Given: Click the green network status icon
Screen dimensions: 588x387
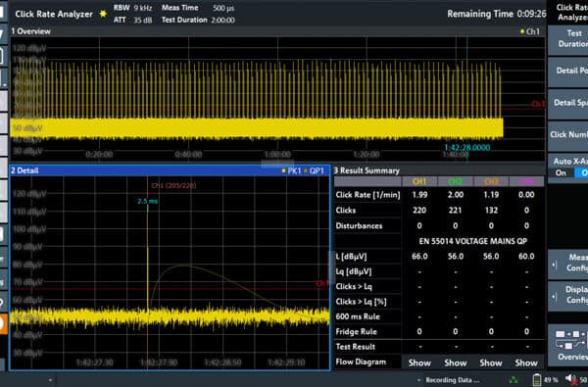Looking at the screenshot, I should (514, 380).
